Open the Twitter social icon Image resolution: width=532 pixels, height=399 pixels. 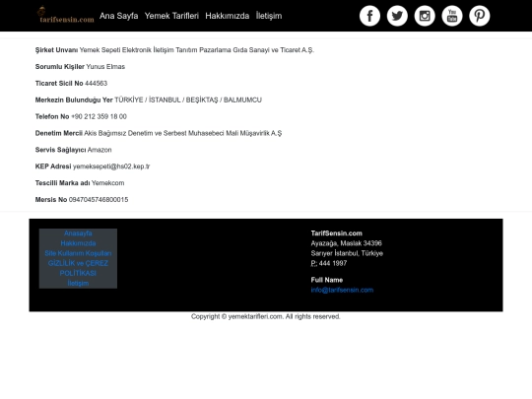(x=397, y=16)
